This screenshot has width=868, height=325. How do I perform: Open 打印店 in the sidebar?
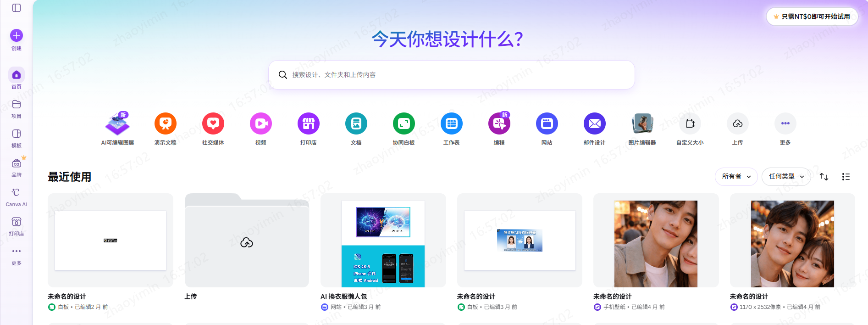point(17,226)
